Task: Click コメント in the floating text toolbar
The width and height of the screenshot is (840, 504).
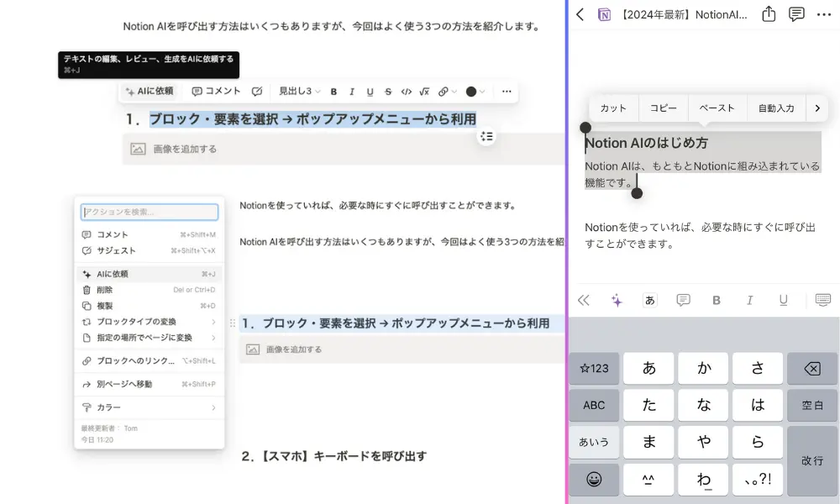Action: tap(217, 92)
